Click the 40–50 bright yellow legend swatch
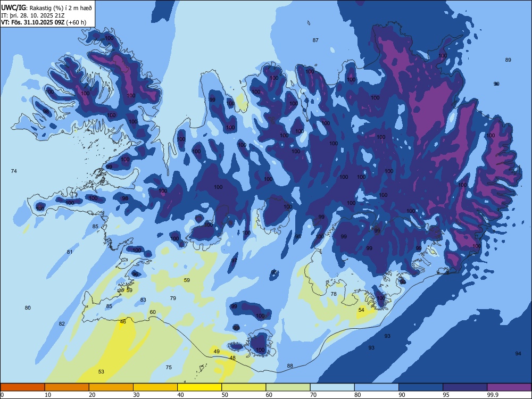532x399 pixels. 199,387
